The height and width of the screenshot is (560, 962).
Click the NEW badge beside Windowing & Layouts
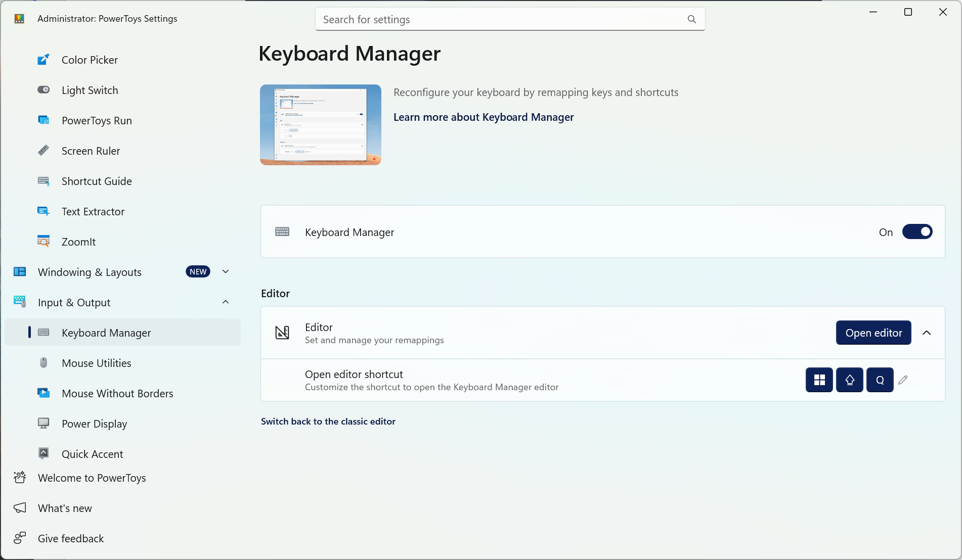[198, 272]
